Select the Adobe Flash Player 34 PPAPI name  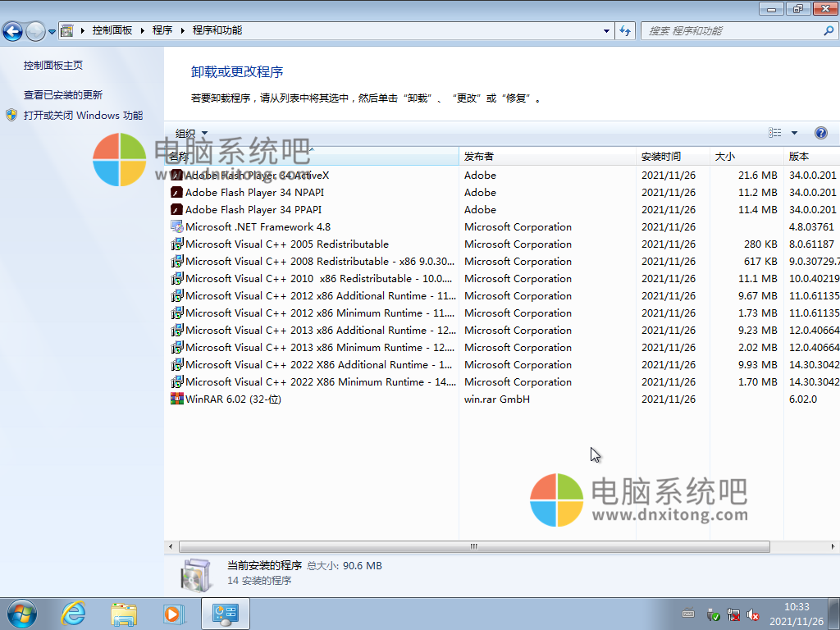point(253,209)
